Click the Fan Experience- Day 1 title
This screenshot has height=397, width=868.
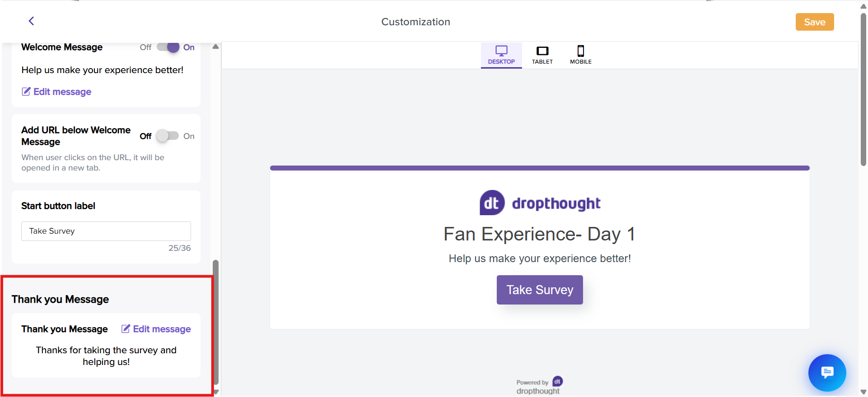(539, 234)
